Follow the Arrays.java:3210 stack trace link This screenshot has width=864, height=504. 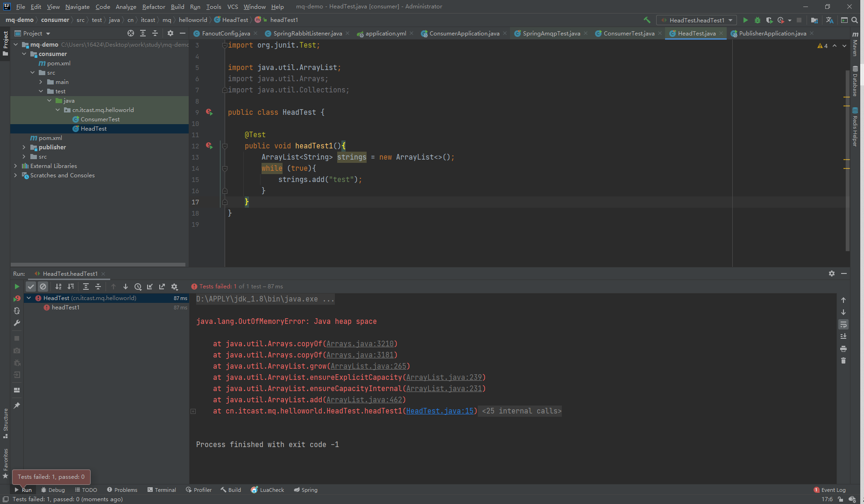point(360,344)
